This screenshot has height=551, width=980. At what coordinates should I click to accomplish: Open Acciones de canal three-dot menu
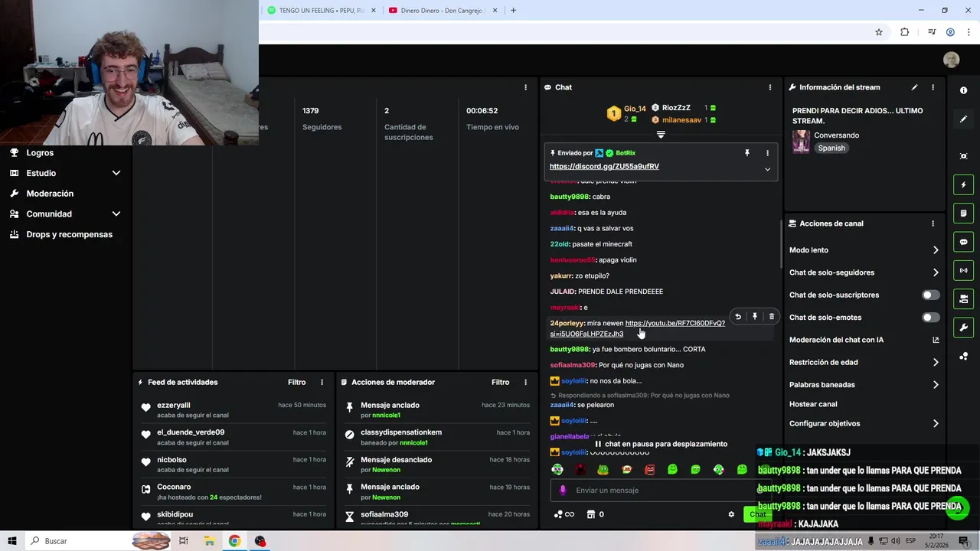933,223
